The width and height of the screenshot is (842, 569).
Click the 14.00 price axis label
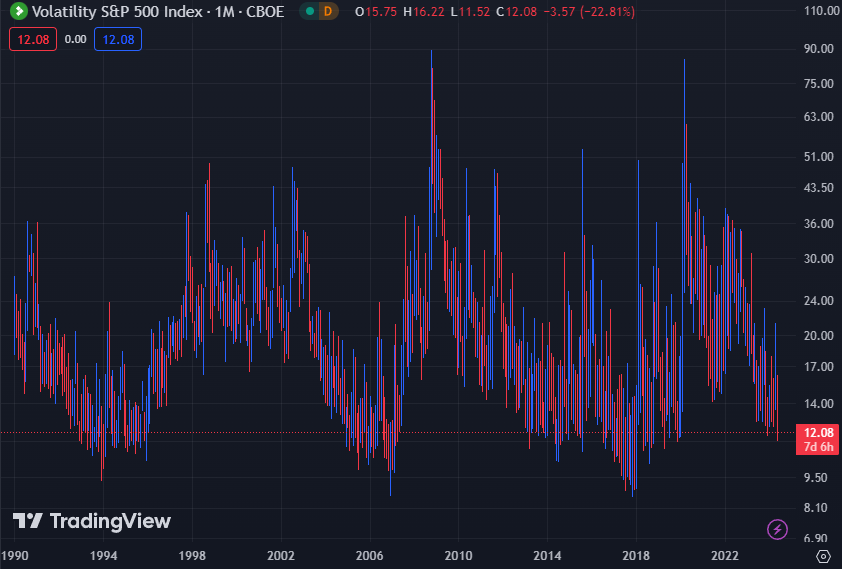click(818, 404)
